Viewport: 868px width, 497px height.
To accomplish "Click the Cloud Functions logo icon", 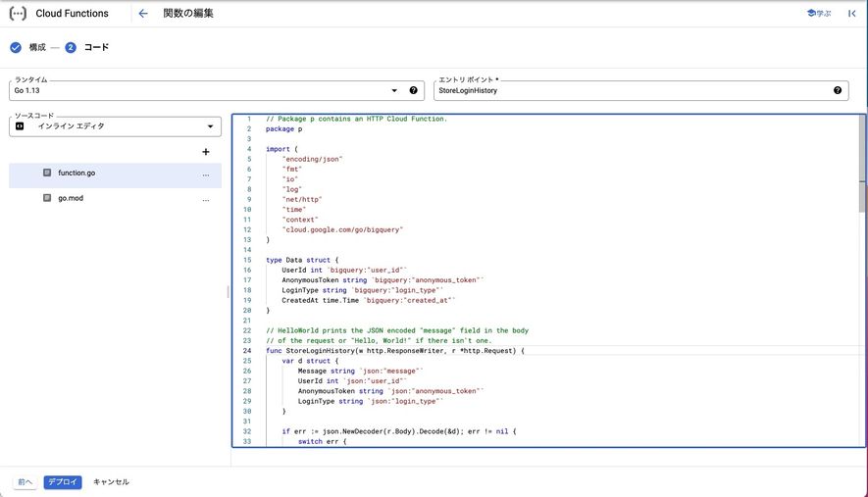I will [18, 14].
